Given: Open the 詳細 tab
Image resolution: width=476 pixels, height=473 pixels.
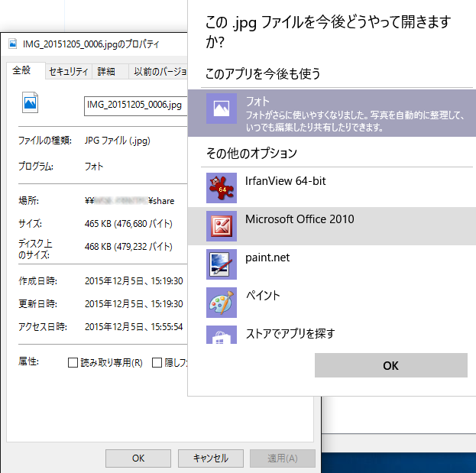Looking at the screenshot, I should pyautogui.click(x=110, y=72).
